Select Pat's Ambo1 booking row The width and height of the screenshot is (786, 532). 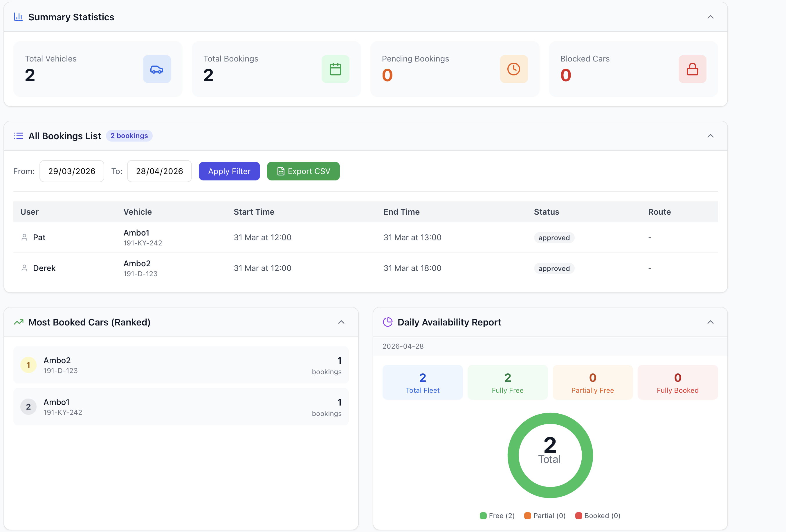click(366, 238)
